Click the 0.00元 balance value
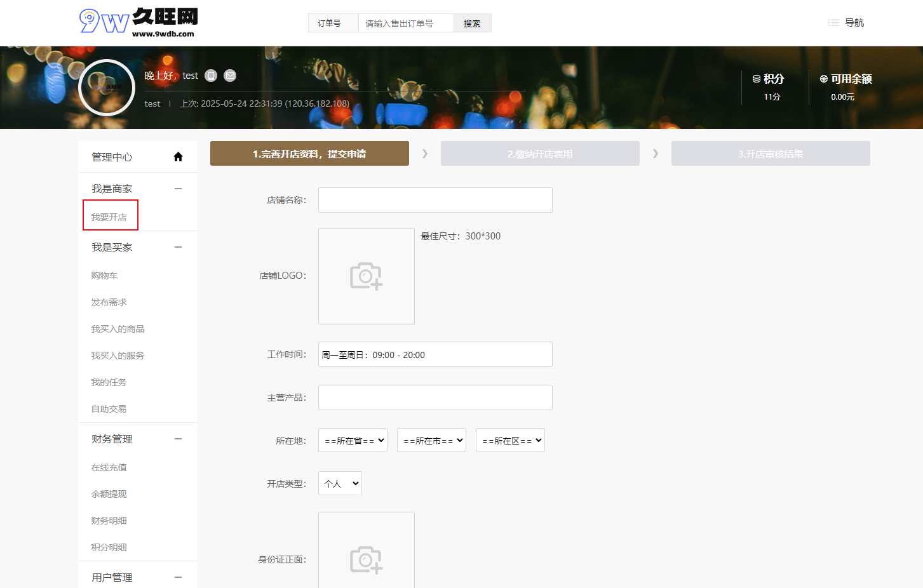923x588 pixels. pyautogui.click(x=842, y=97)
